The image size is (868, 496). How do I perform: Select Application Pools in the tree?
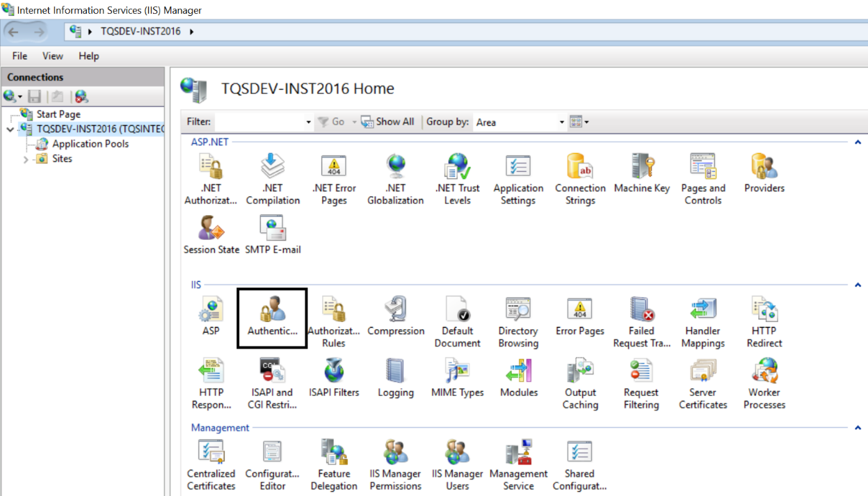point(90,144)
